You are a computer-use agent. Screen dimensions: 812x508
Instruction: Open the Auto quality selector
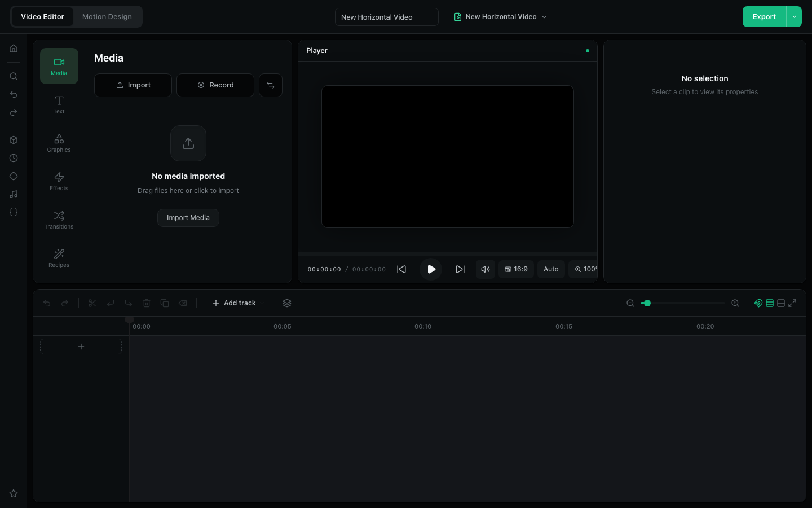coord(551,269)
